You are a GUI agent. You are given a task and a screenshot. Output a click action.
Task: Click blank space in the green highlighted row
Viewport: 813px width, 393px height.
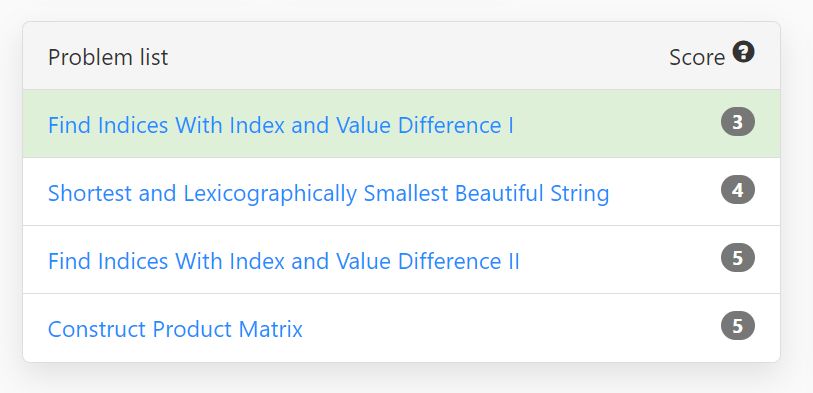tap(617, 124)
